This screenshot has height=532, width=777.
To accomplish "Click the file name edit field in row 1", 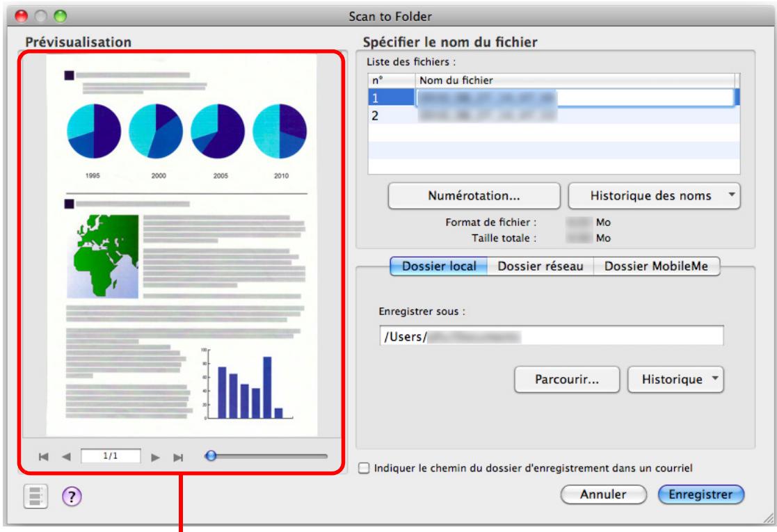I will 575,97.
